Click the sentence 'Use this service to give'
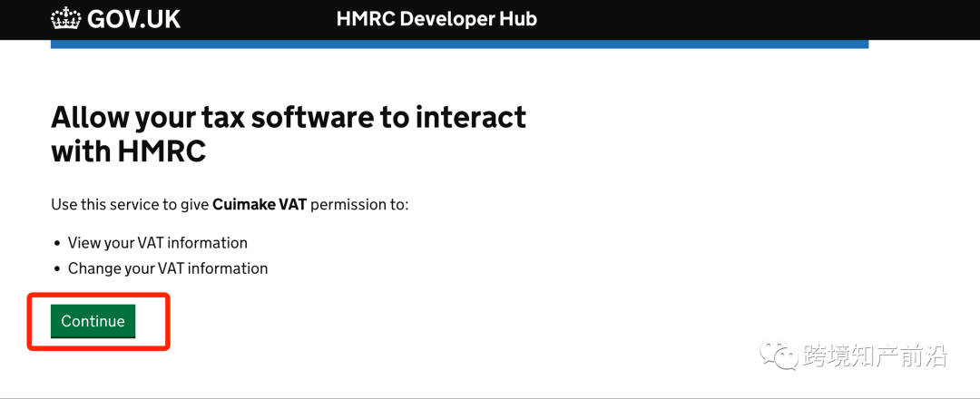980x399 pixels. pyautogui.click(x=130, y=205)
